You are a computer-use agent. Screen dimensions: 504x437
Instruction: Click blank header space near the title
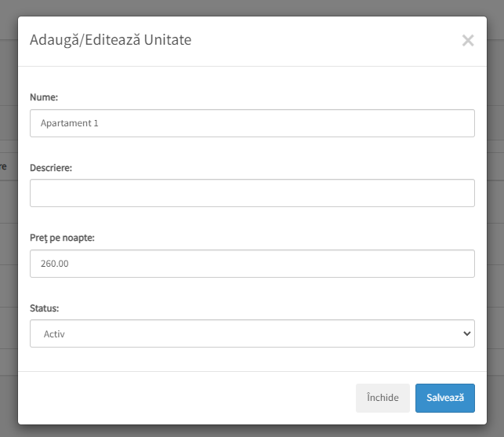[x=321, y=41]
